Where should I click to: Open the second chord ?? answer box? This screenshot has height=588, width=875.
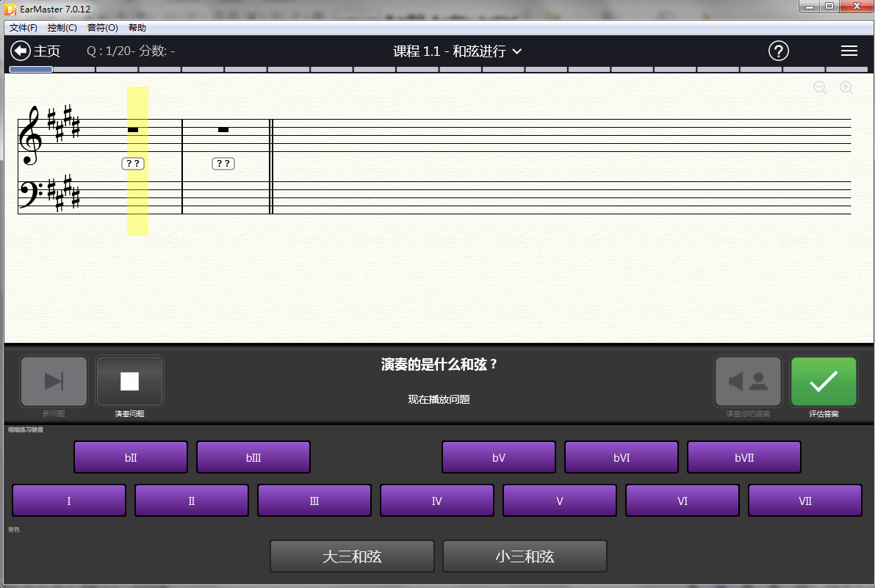[223, 164]
